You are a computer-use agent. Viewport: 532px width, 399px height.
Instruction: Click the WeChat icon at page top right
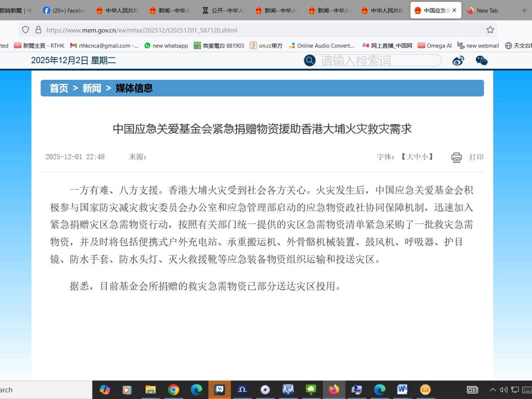point(481,60)
